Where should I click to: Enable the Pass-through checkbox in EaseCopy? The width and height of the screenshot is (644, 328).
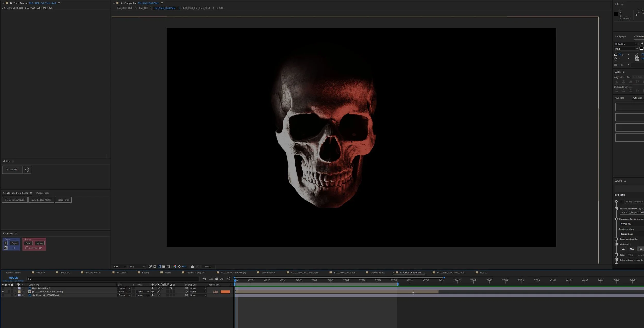click(x=27, y=248)
